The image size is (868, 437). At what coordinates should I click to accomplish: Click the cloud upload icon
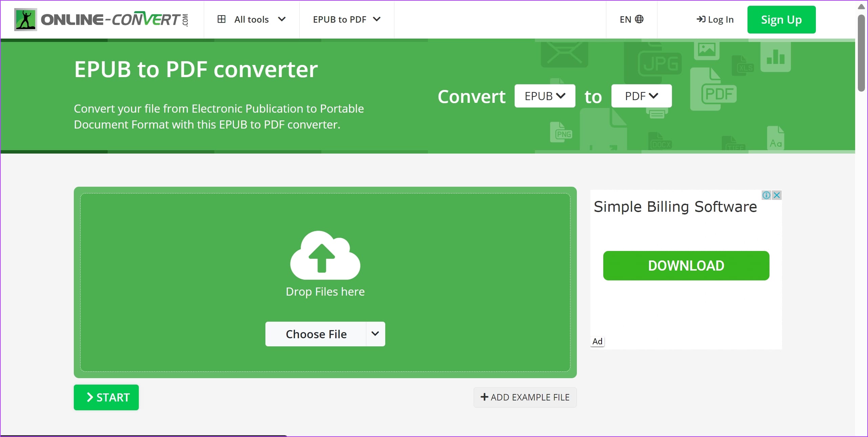324,256
